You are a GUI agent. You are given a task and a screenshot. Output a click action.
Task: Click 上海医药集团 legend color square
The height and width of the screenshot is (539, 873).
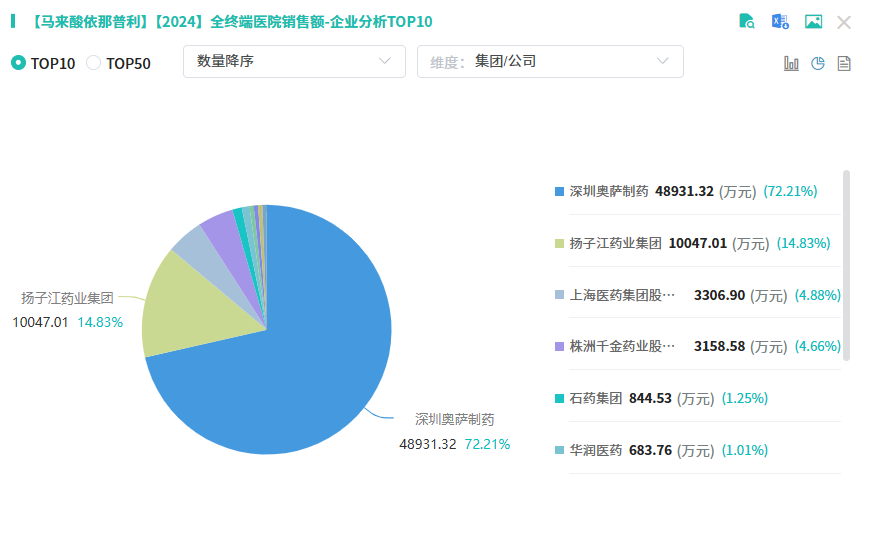pos(559,295)
